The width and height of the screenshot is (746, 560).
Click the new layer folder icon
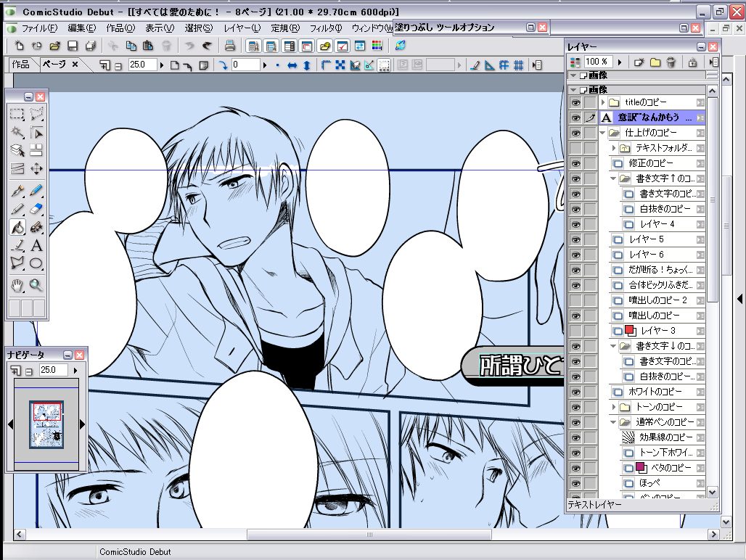coord(655,62)
